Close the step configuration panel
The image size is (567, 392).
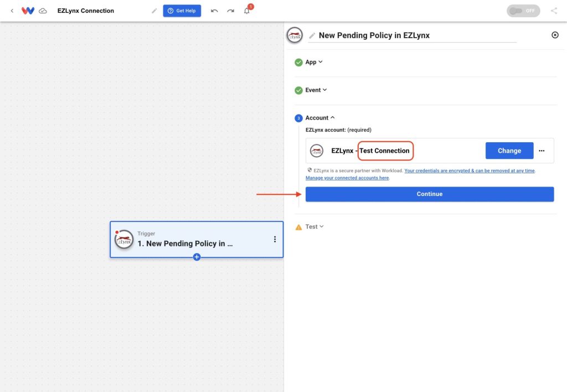point(555,35)
